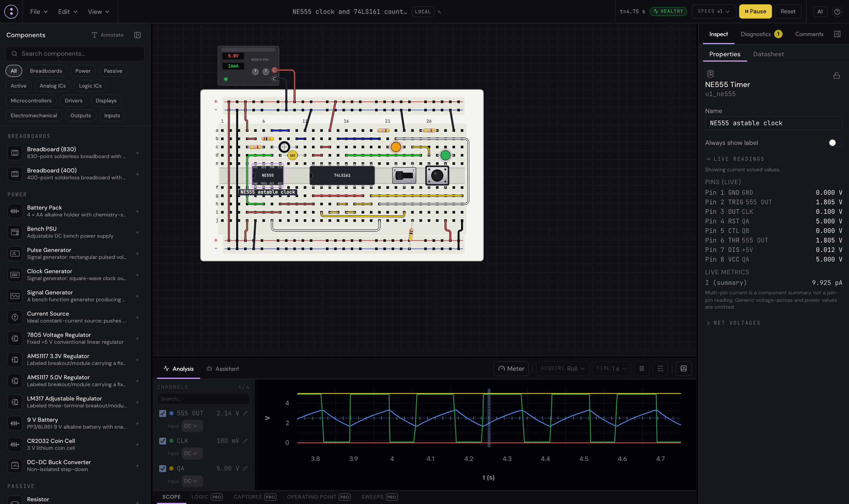This screenshot has width=849, height=504.
Task: Select the Passive filter chip
Action: tap(113, 71)
